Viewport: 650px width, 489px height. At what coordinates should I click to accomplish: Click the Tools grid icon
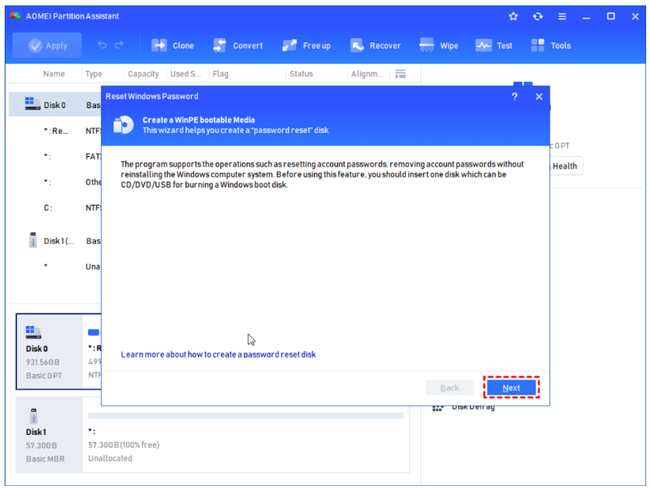538,45
